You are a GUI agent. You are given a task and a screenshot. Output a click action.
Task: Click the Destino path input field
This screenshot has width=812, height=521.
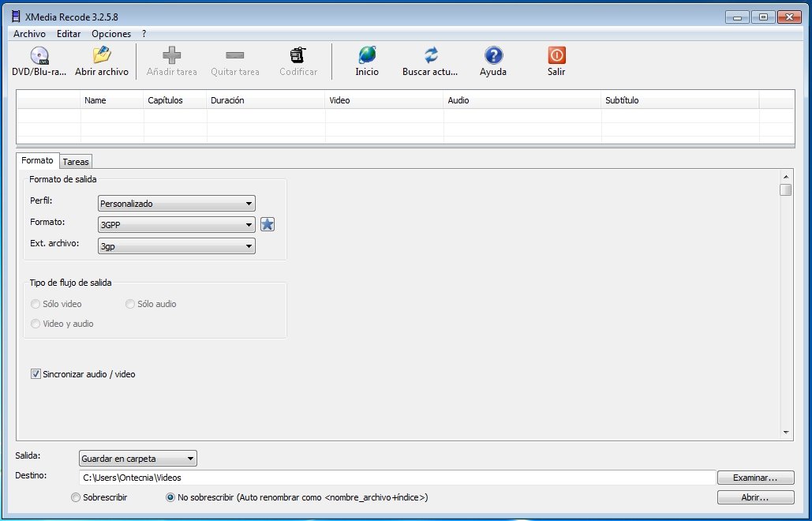click(x=398, y=478)
